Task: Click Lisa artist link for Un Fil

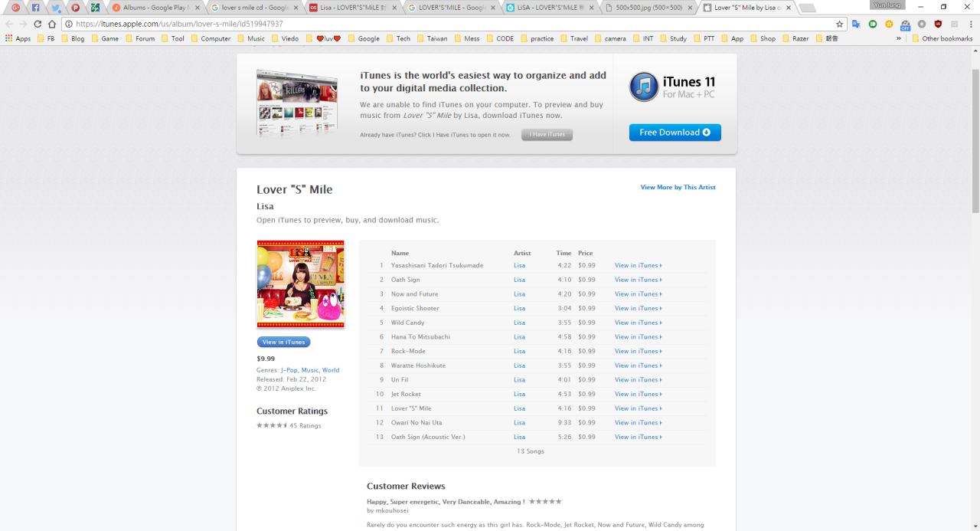Action: (519, 379)
